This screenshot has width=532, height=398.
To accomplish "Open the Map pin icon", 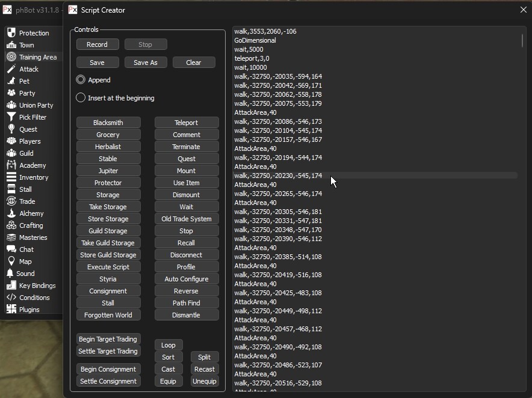I will 11,262.
